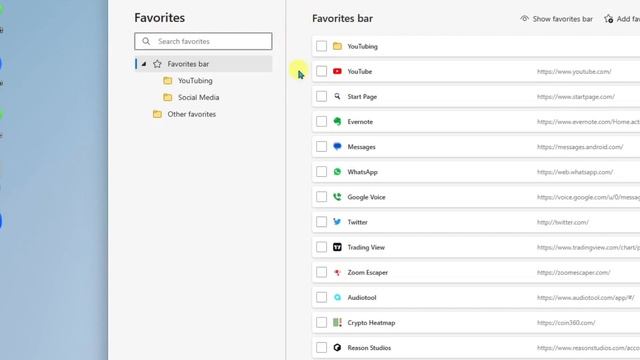Image resolution: width=640 pixels, height=360 pixels.
Task: Check the Google Voice row checkbox
Action: pyautogui.click(x=322, y=197)
